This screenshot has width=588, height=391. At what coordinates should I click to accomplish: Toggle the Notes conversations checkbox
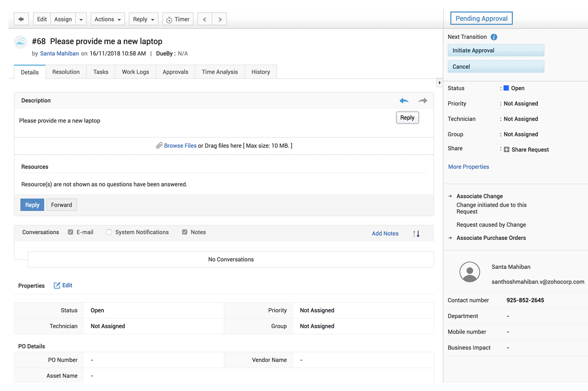click(x=184, y=232)
